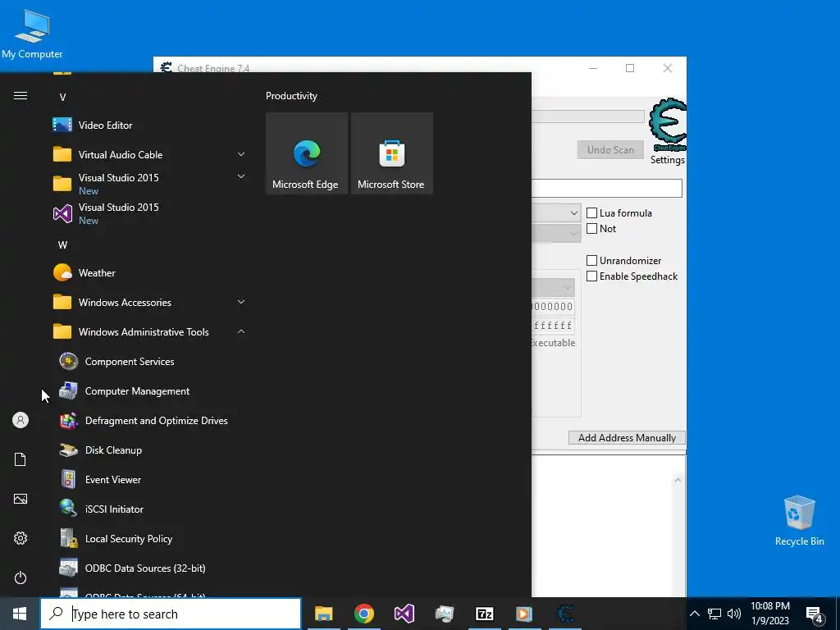Check Enable Speedhack
840x630 pixels.
pyautogui.click(x=592, y=276)
